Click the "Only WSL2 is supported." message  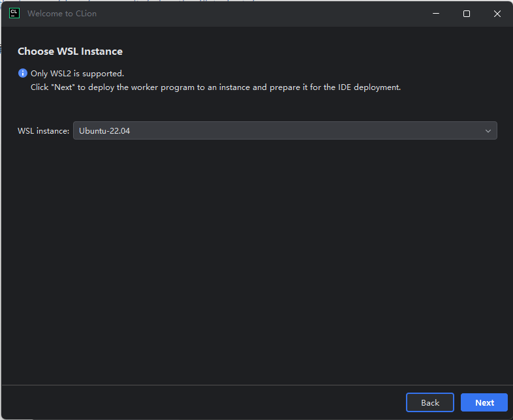[77, 74]
